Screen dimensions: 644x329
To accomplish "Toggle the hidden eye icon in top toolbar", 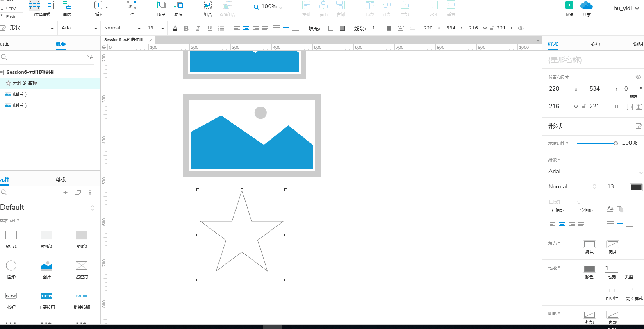I will 521,28.
